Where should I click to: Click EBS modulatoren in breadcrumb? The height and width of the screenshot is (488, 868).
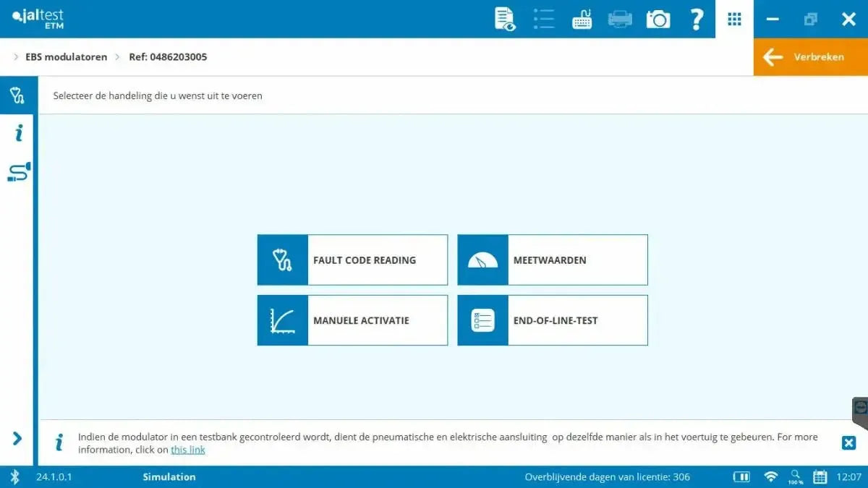66,57
